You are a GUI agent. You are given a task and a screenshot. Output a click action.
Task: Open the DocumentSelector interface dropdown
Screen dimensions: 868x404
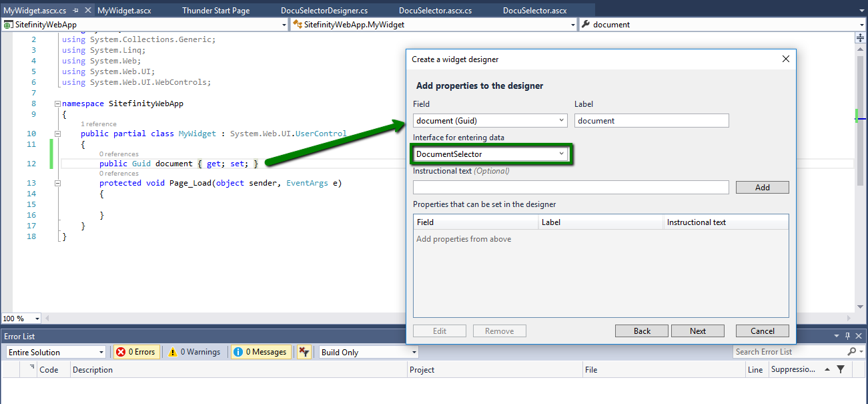click(x=490, y=154)
